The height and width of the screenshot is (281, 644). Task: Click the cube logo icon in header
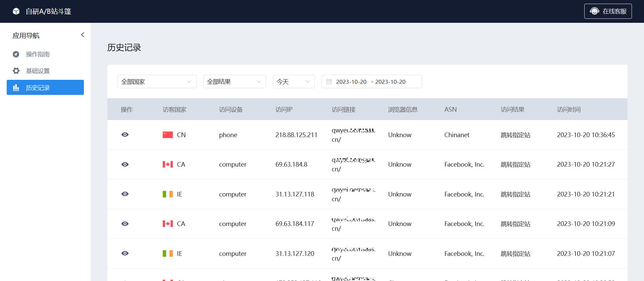16,11
